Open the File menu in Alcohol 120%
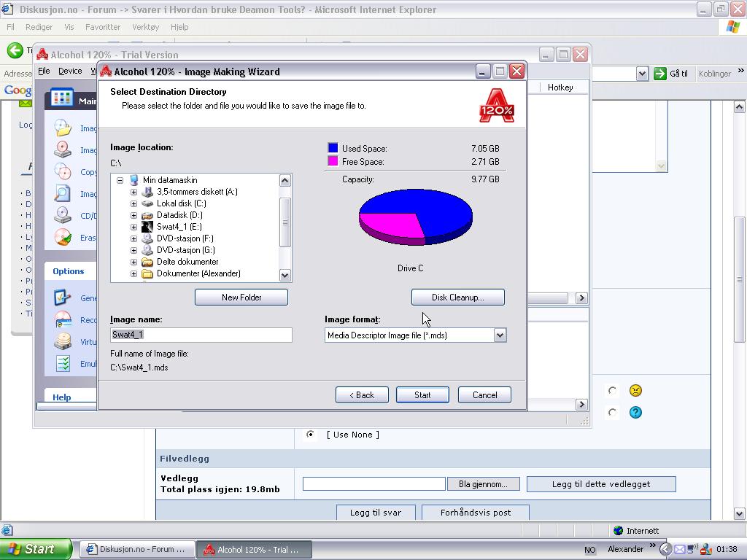This screenshot has height=560, width=747. pyautogui.click(x=44, y=71)
